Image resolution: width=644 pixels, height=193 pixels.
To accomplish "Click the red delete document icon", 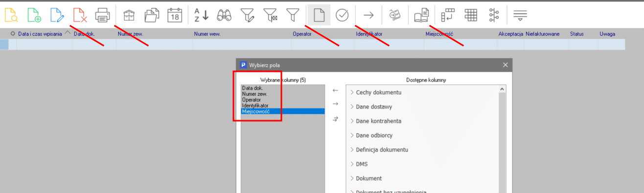I will point(80,15).
